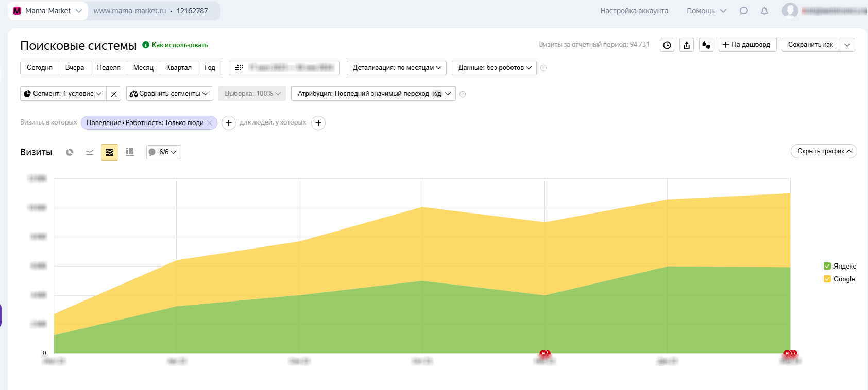
Task: Select the Неделя period tab
Action: [109, 68]
